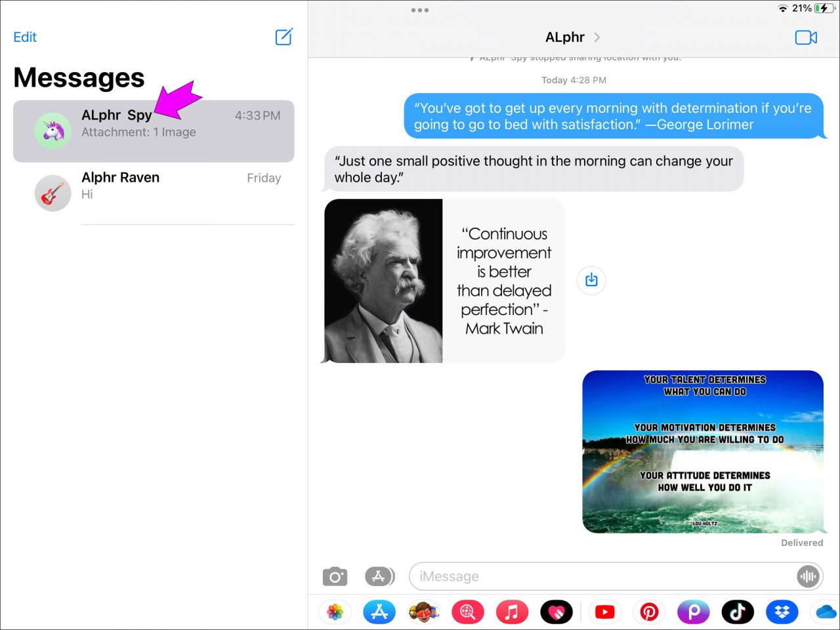
Task: Open the Dropbox iMessage app
Action: (x=782, y=612)
